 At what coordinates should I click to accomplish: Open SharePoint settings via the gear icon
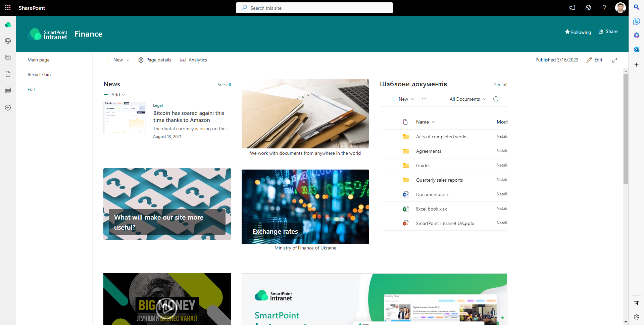click(x=588, y=8)
